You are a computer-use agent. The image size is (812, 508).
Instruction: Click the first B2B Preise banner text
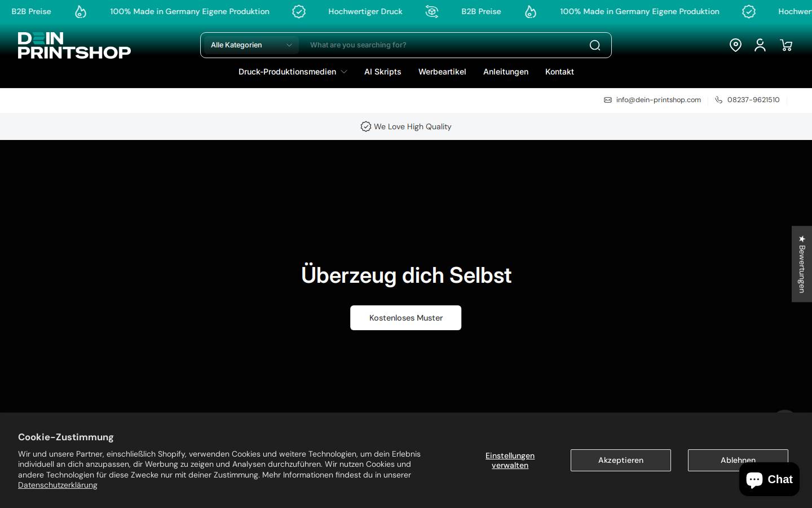click(x=31, y=11)
